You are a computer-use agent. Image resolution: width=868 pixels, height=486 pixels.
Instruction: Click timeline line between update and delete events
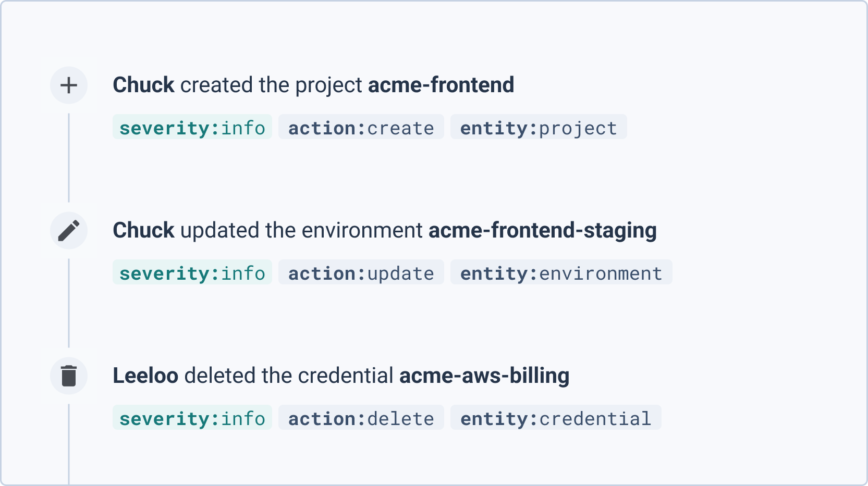[x=69, y=303]
